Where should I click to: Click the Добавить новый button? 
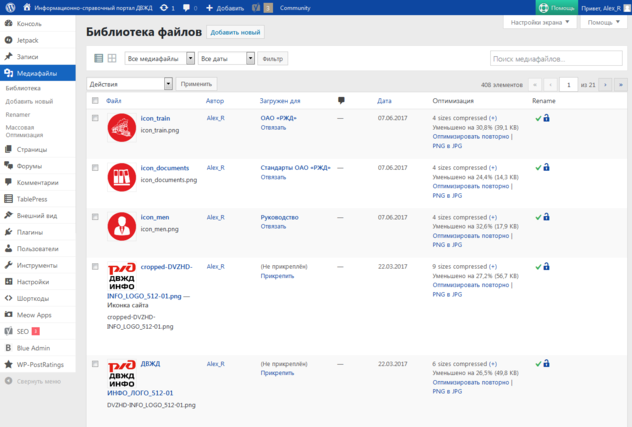pos(235,32)
